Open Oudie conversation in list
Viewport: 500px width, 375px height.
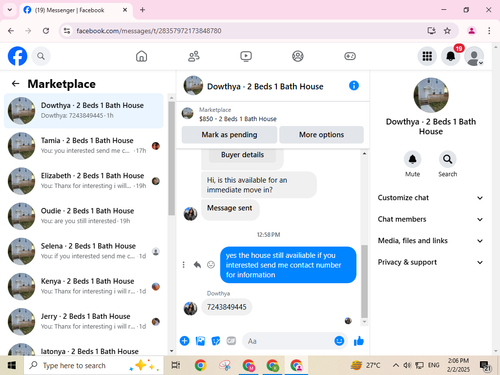click(x=84, y=216)
